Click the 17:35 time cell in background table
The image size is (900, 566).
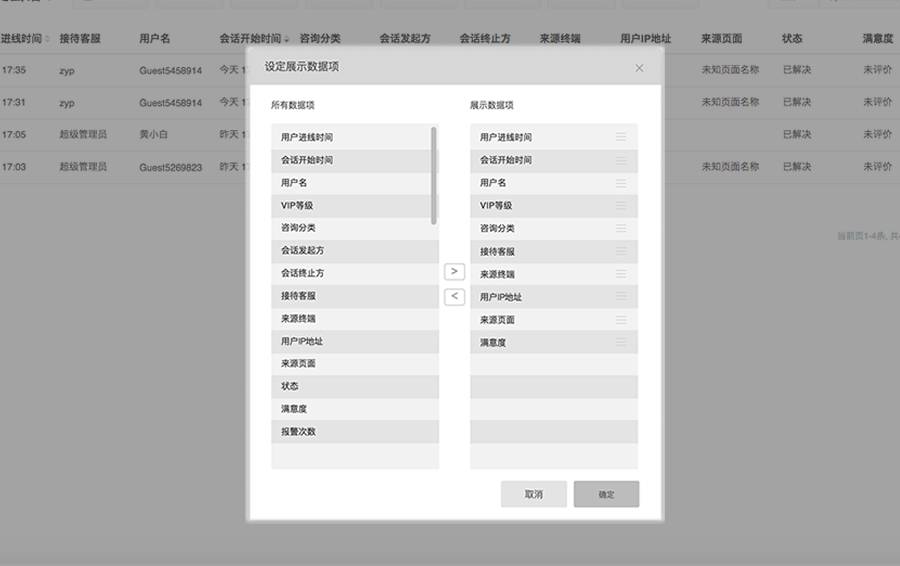pyautogui.click(x=14, y=70)
